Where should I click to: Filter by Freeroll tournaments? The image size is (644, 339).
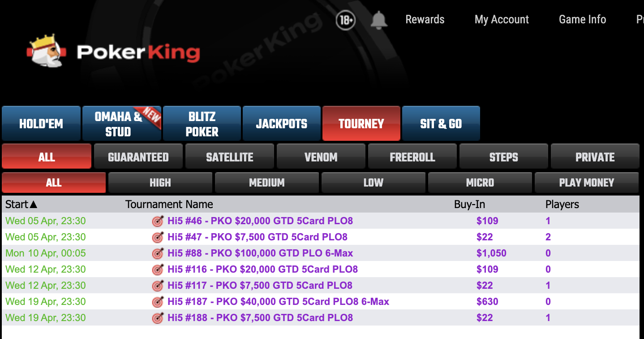click(x=412, y=157)
